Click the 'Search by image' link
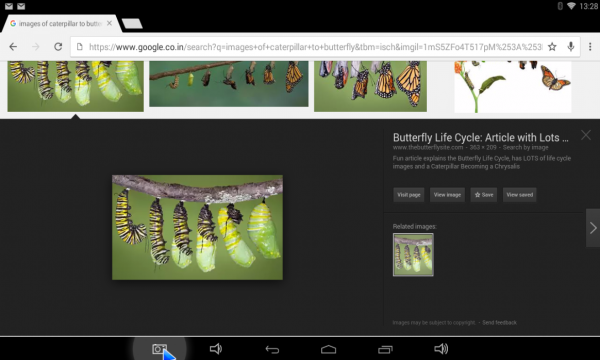600x360 pixels. 525,147
